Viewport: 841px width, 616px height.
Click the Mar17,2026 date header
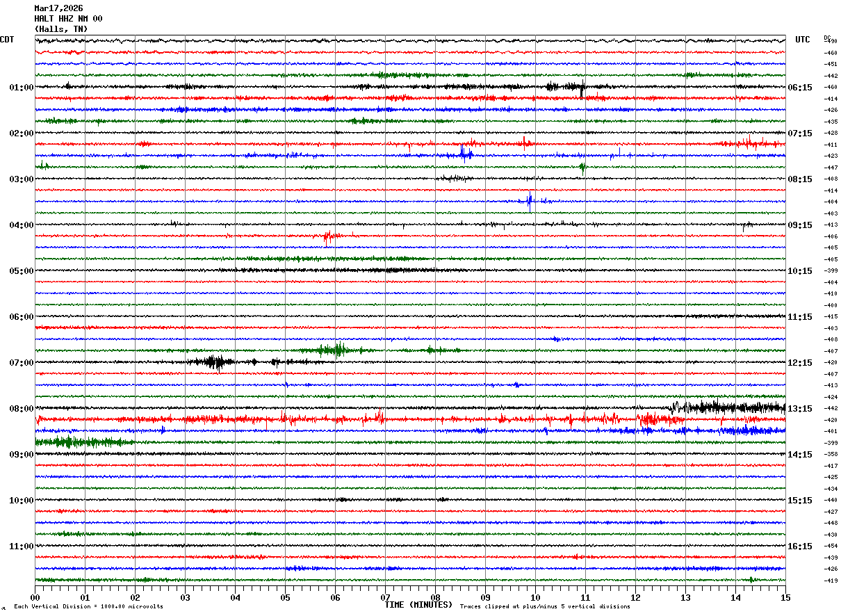tap(58, 8)
